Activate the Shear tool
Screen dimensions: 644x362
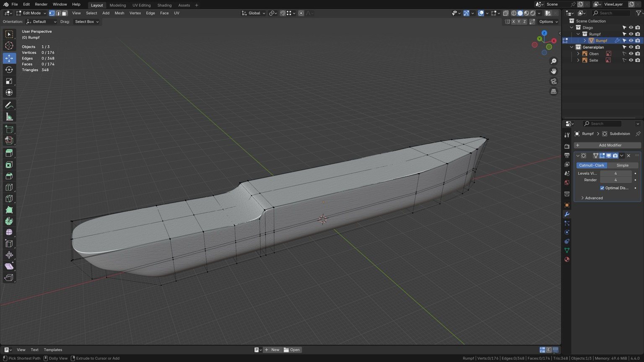(x=9, y=266)
